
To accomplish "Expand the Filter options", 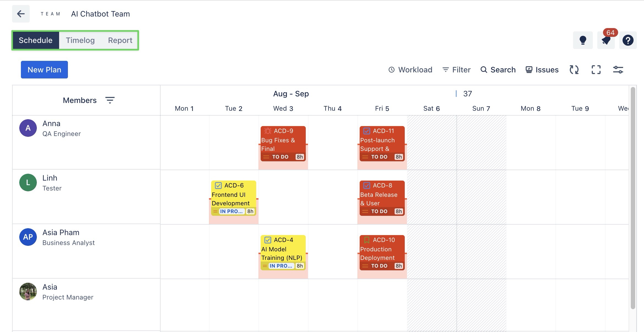I will point(456,70).
